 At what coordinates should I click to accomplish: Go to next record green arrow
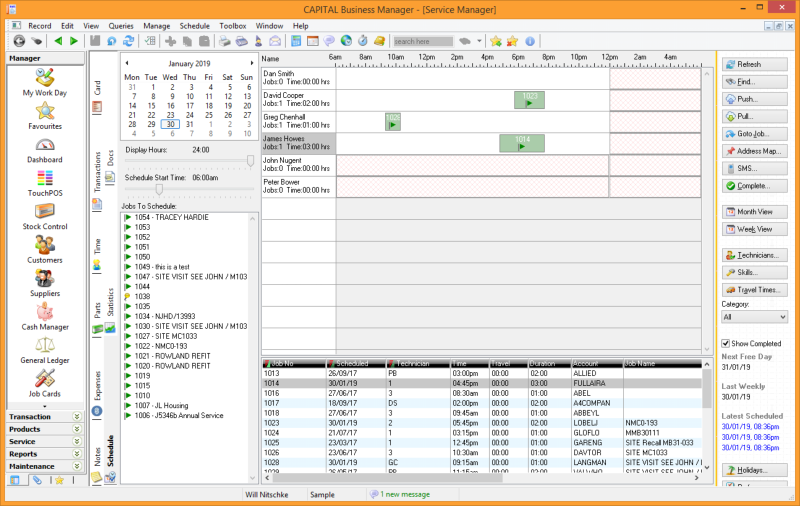pyautogui.click(x=74, y=41)
